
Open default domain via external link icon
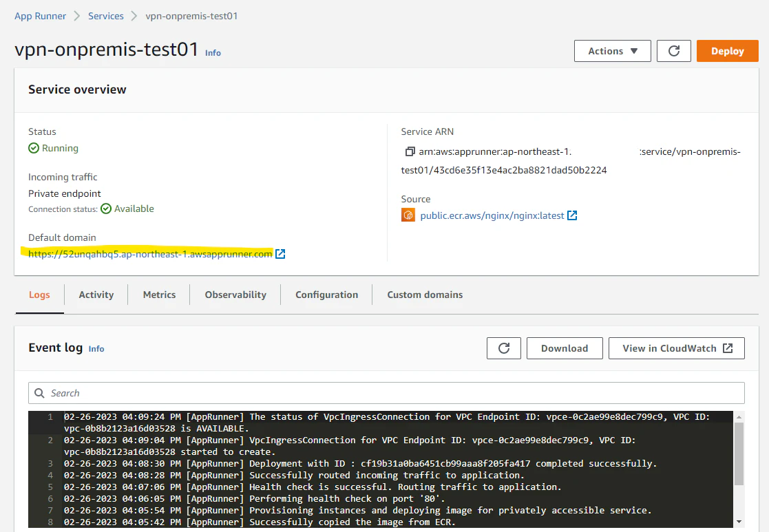coord(280,254)
